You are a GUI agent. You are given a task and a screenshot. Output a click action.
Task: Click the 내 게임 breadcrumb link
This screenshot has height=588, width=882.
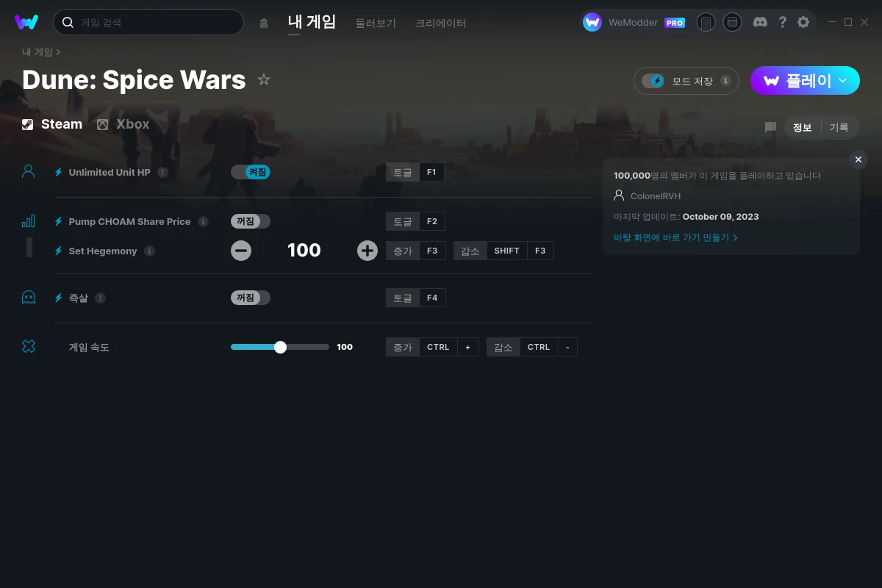[37, 52]
